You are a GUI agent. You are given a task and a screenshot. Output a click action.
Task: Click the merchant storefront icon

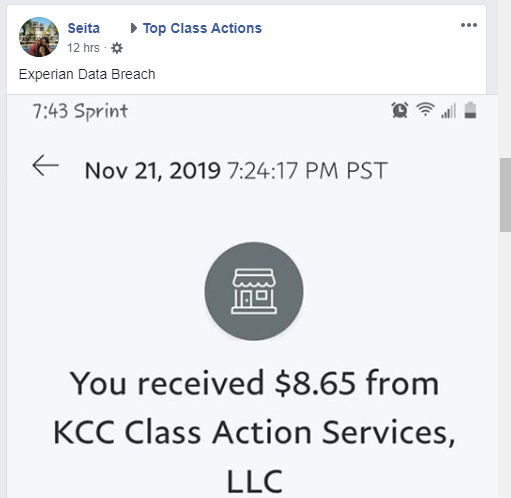pos(254,291)
